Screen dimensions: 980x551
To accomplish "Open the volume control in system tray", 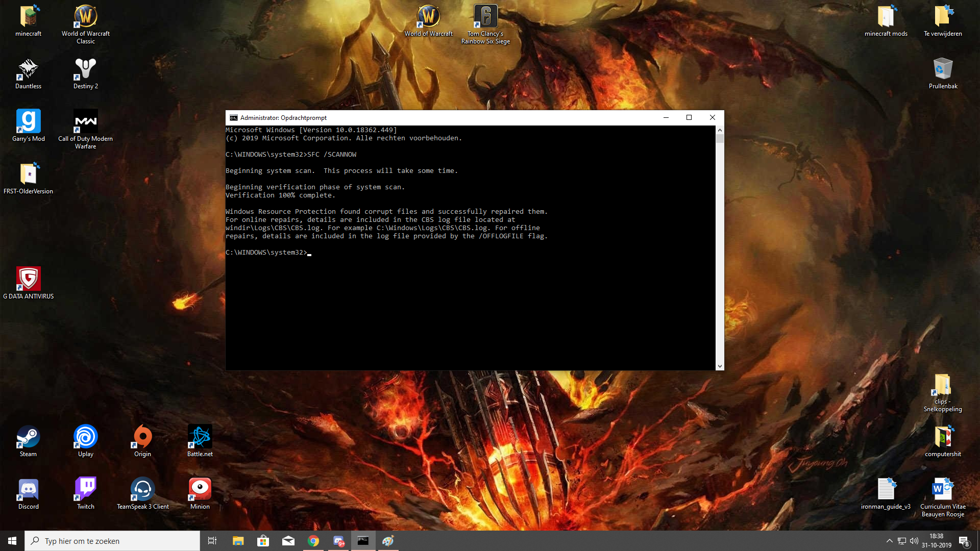I will point(914,541).
